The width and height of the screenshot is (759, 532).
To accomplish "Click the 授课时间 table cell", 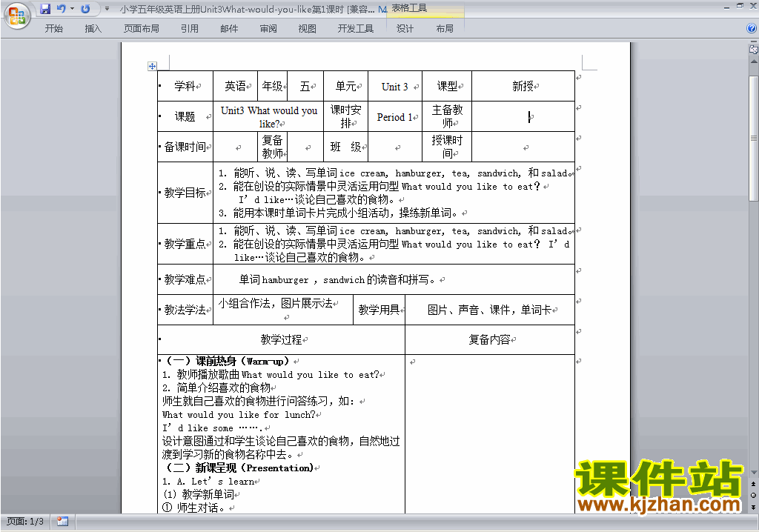I will (x=447, y=147).
